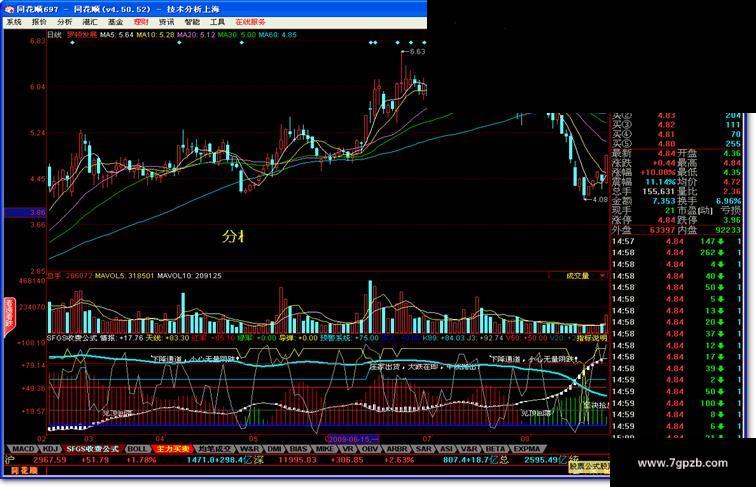Click the 内盘 92233 value
Image resolution: width=756 pixels, height=487 pixels.
coord(728,230)
